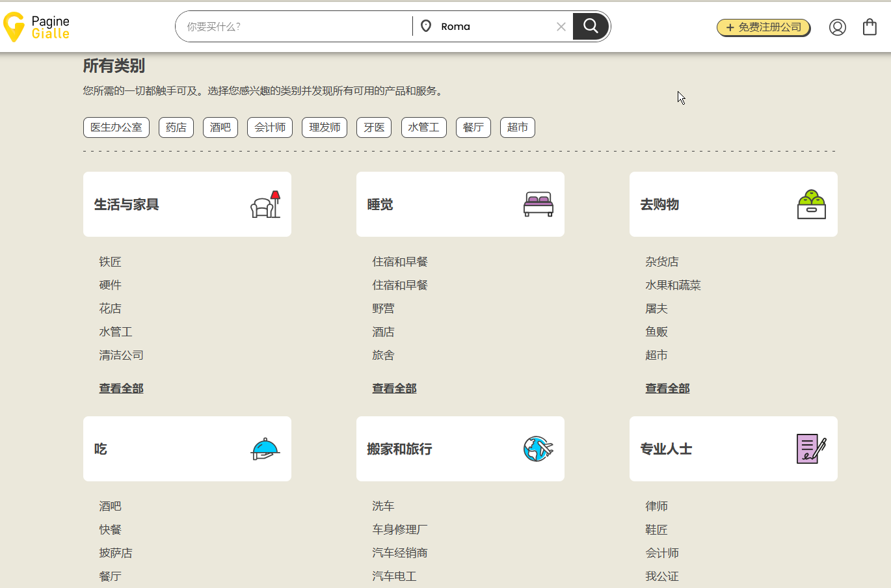The width and height of the screenshot is (891, 588).
Task: Click the Pagine Gialle logo
Action: [x=36, y=27]
